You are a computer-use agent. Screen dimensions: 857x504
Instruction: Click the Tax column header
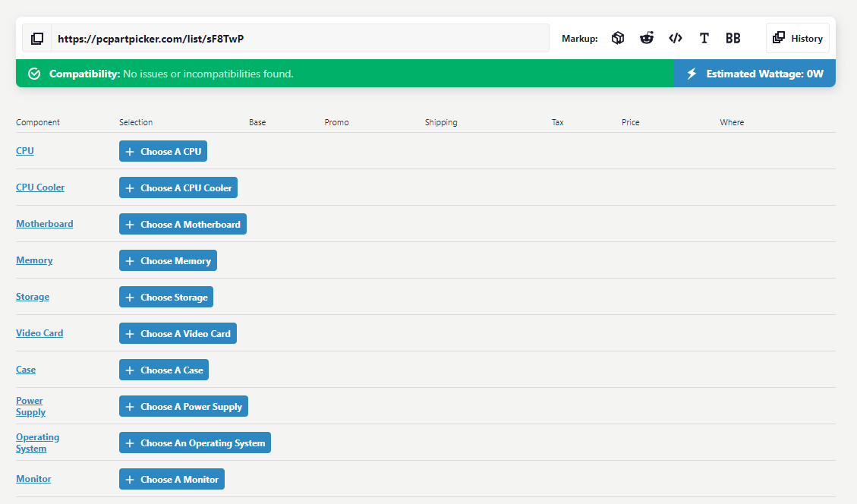(557, 122)
